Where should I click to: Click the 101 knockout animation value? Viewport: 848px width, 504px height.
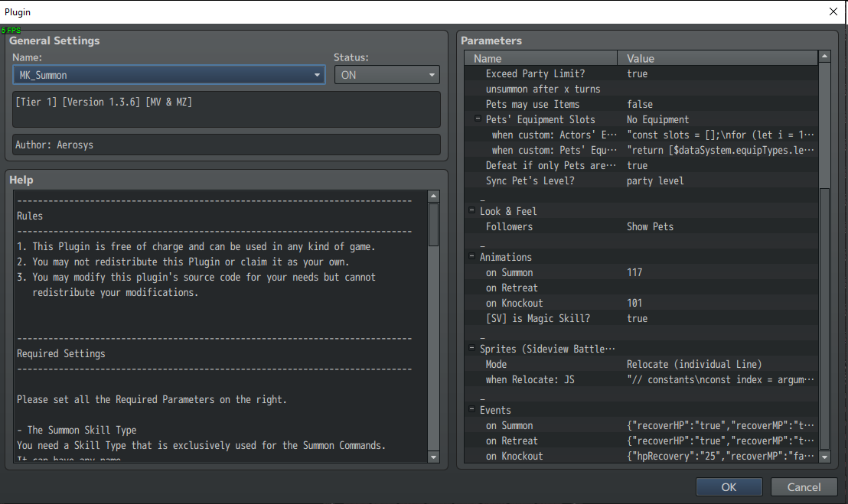tap(634, 303)
